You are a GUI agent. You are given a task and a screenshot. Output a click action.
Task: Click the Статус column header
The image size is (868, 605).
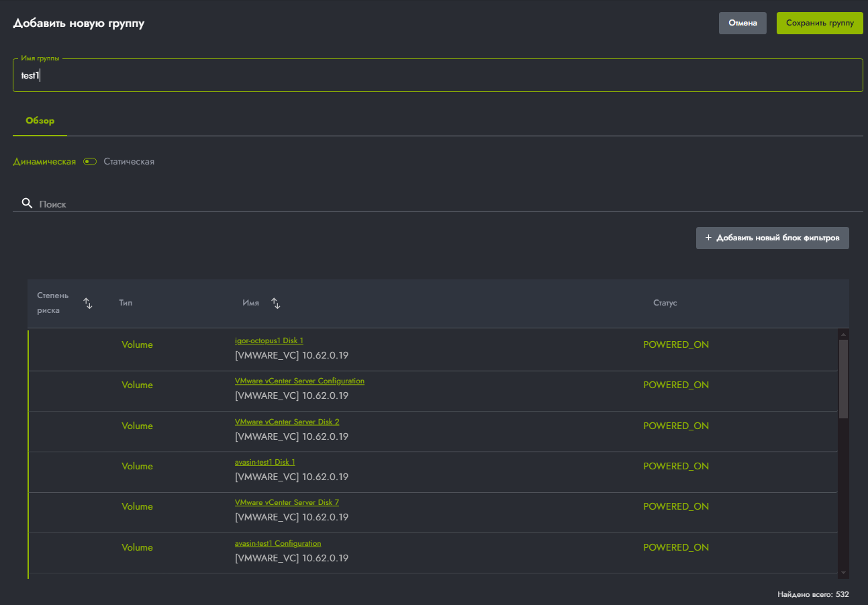(x=665, y=304)
